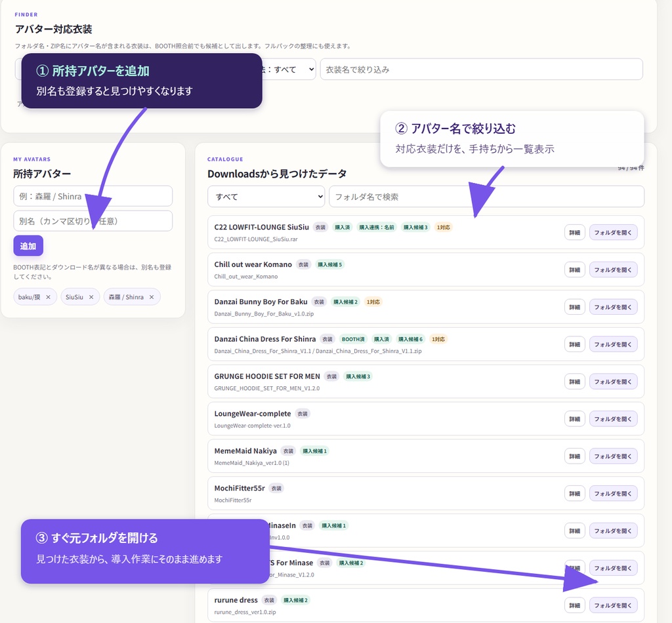The height and width of the screenshot is (623, 672).
Task: Click the file name rurune_dress_ver1.0.zip
Action: pos(245,612)
